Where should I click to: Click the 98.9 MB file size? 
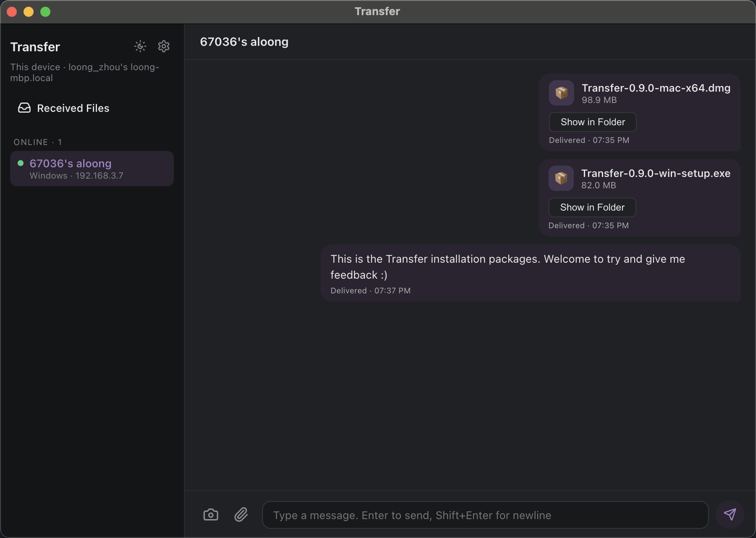pyautogui.click(x=599, y=100)
